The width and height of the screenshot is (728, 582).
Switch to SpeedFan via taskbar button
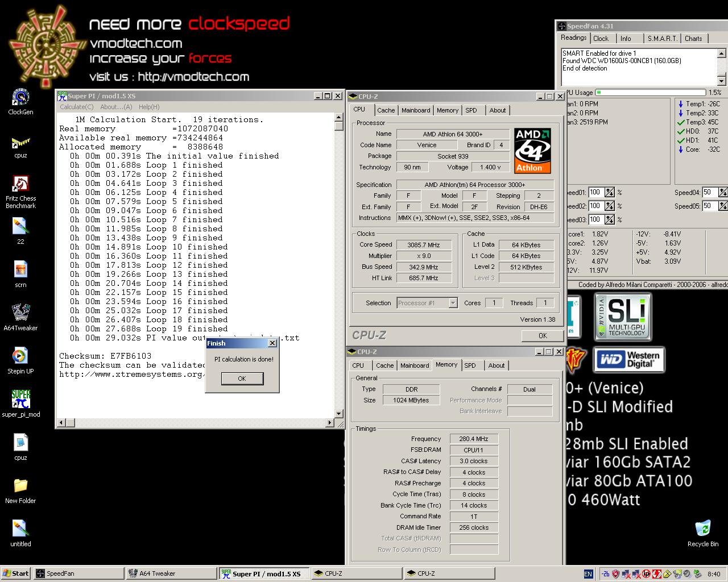click(78, 573)
